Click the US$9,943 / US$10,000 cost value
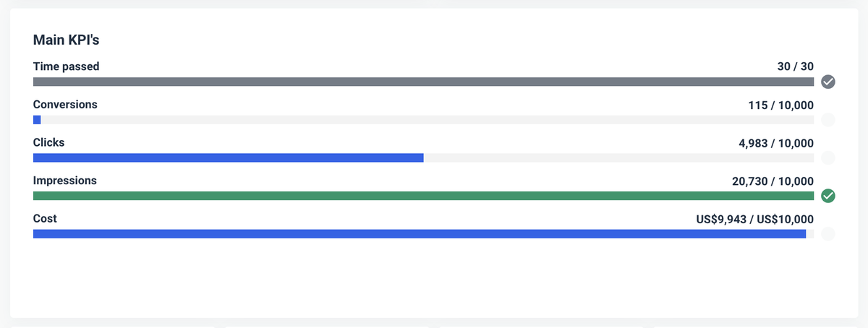The width and height of the screenshot is (868, 328). pyautogui.click(x=754, y=219)
